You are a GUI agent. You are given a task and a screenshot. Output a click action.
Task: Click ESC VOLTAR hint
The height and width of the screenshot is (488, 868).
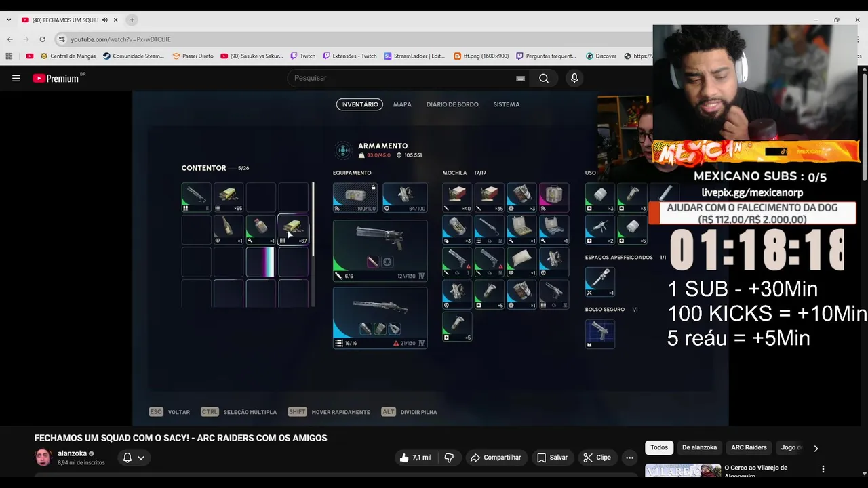click(x=170, y=412)
